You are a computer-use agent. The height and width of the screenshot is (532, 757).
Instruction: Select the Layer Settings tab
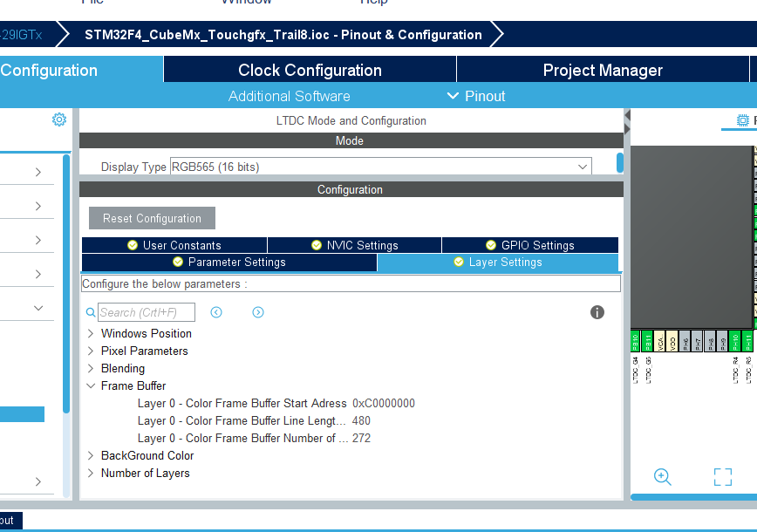pyautogui.click(x=498, y=263)
